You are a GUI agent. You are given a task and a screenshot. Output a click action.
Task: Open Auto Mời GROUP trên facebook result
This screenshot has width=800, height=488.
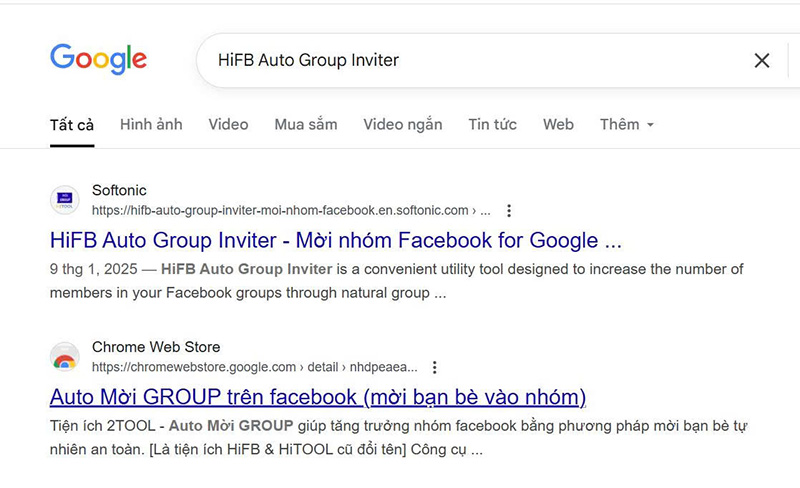(318, 397)
